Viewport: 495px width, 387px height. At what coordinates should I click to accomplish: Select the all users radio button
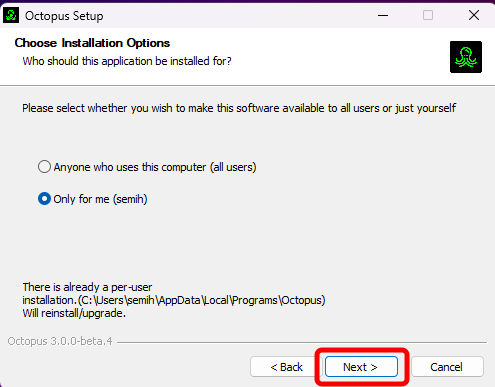point(44,167)
